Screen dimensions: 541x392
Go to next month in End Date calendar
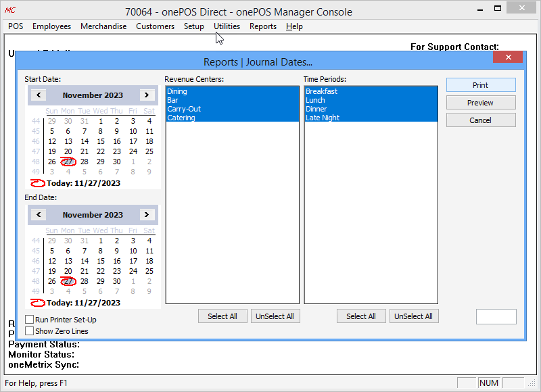(x=147, y=214)
